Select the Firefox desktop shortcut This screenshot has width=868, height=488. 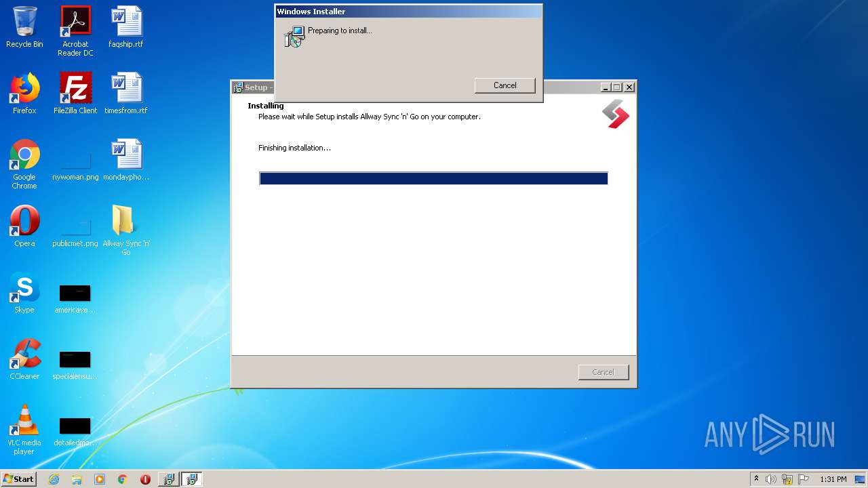[24, 94]
